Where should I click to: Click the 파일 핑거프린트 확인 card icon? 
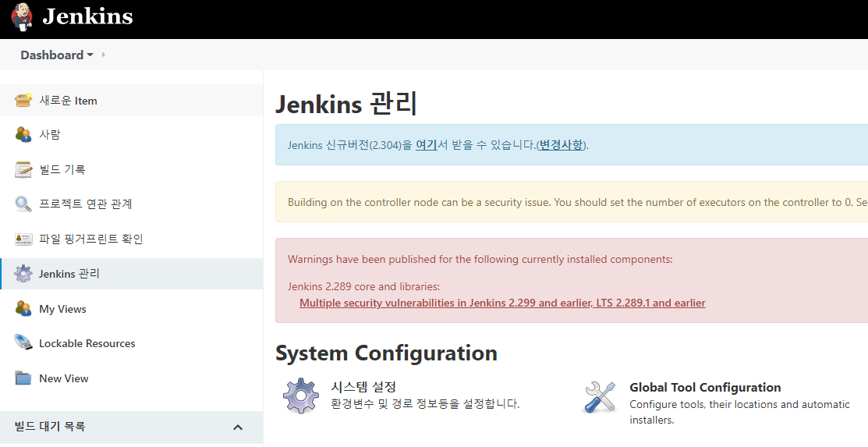[x=23, y=239]
